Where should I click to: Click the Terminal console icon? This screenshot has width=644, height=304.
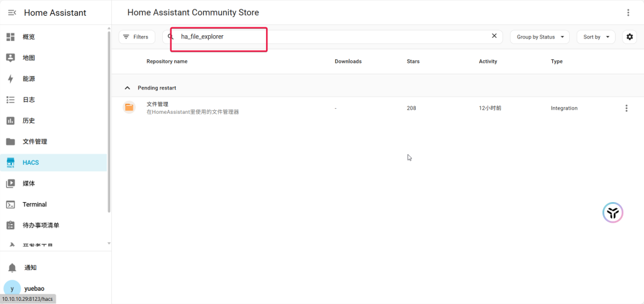tap(11, 205)
